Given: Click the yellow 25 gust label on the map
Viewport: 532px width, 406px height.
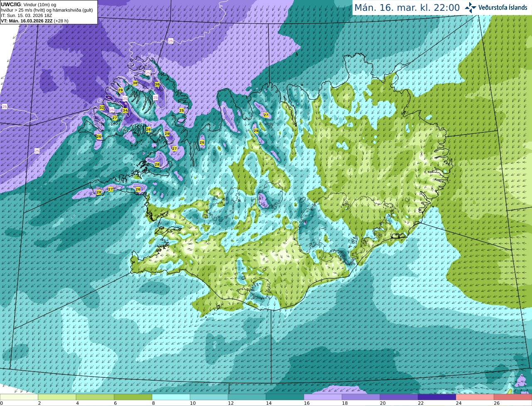Looking at the screenshot, I should tap(182, 110).
